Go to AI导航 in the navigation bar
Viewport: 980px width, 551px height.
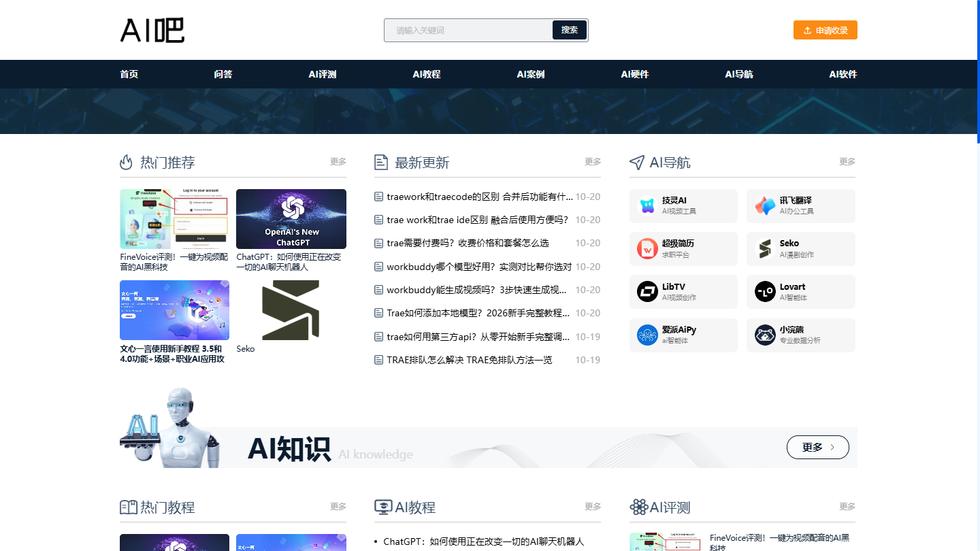739,74
